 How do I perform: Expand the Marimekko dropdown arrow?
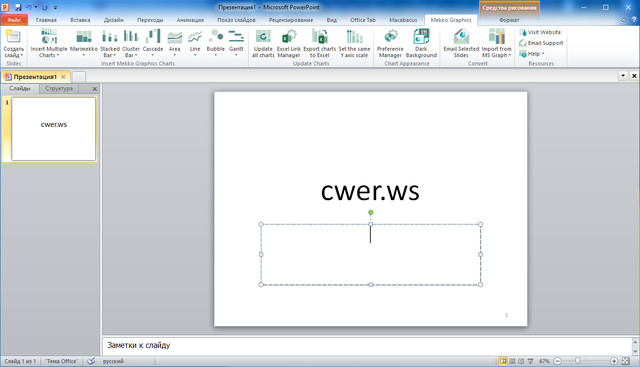point(84,55)
